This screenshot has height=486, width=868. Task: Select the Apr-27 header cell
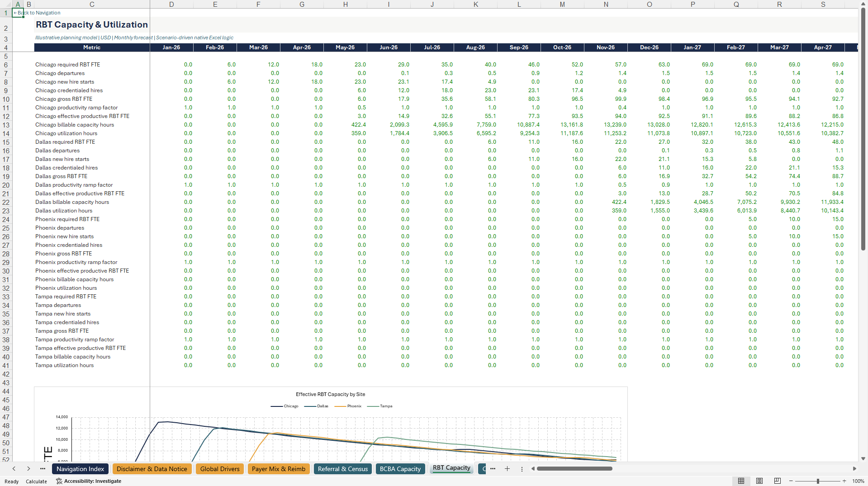tap(823, 47)
